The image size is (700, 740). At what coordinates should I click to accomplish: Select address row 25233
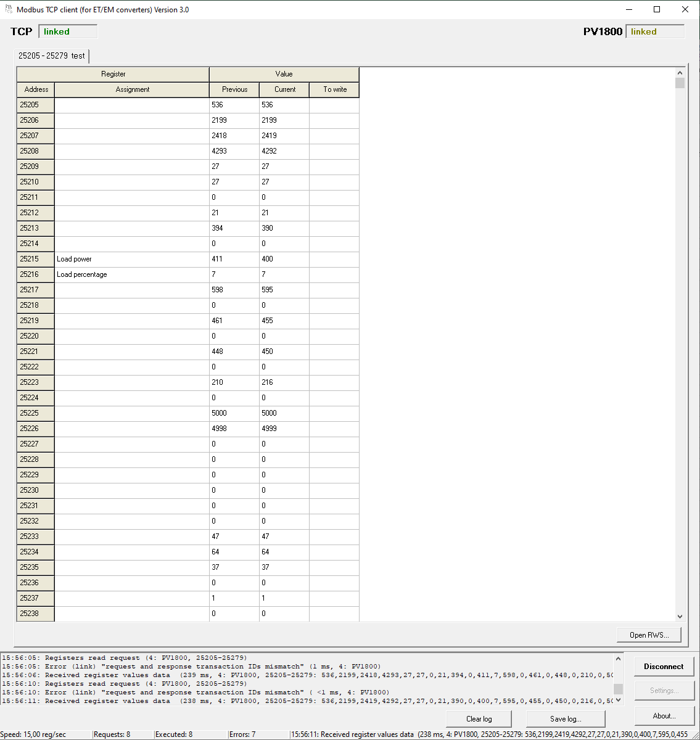[x=36, y=536]
